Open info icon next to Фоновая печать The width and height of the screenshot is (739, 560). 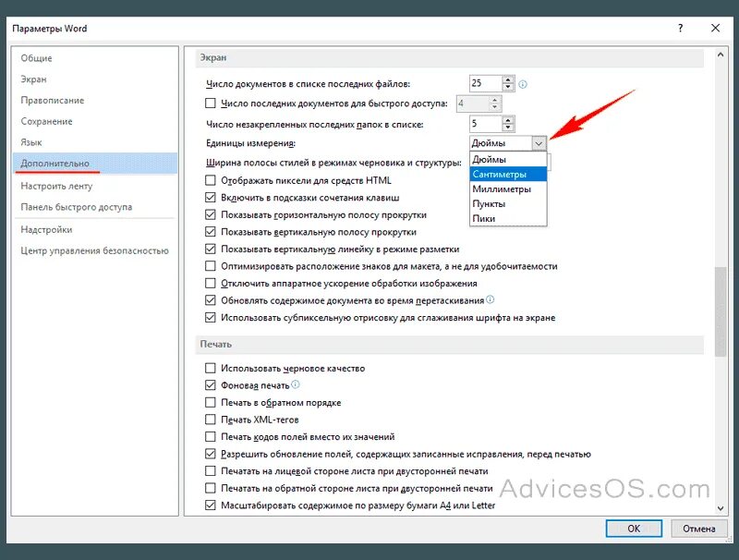[x=295, y=384]
